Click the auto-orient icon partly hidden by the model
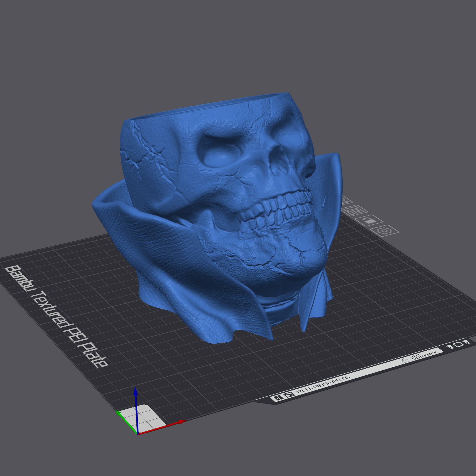 click(346, 201)
